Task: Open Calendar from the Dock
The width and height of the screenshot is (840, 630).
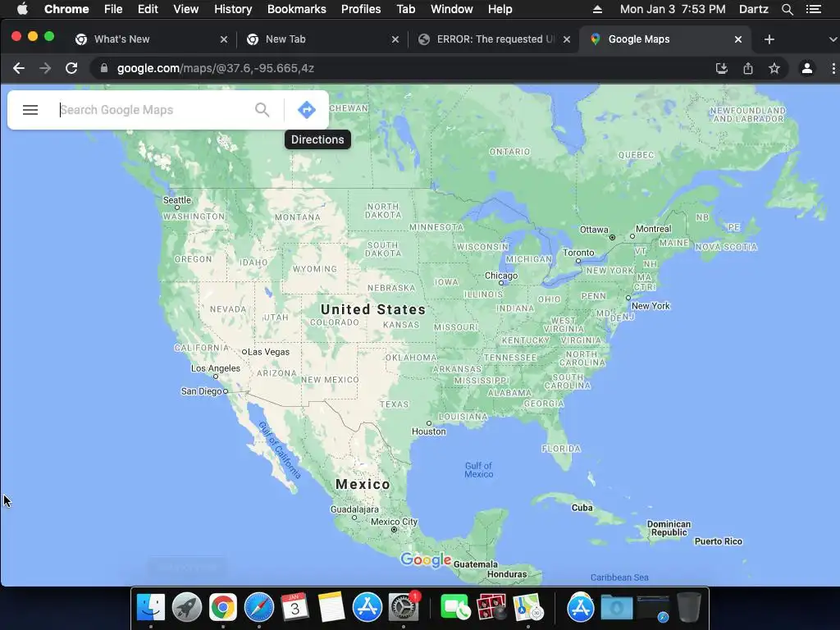Action: coord(294,607)
